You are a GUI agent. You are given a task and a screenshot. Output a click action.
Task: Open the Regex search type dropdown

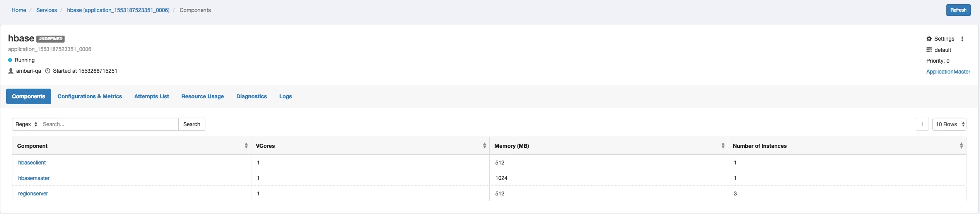pos(25,124)
